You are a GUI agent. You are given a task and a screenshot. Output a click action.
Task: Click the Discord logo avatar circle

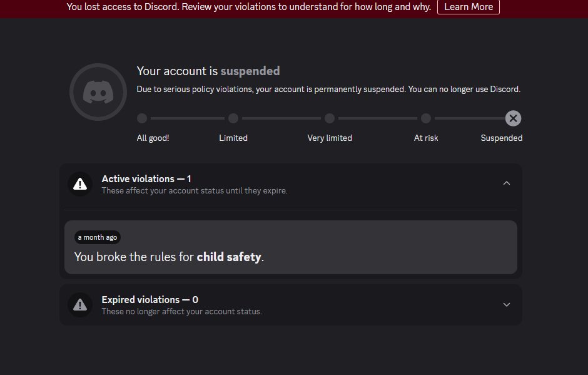98,92
